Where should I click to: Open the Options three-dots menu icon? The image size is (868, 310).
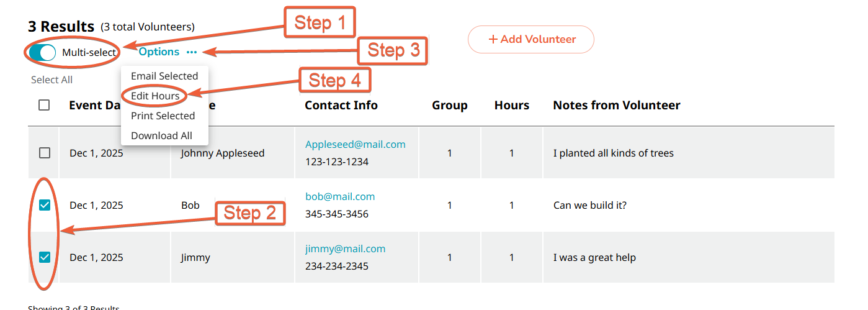tap(191, 52)
